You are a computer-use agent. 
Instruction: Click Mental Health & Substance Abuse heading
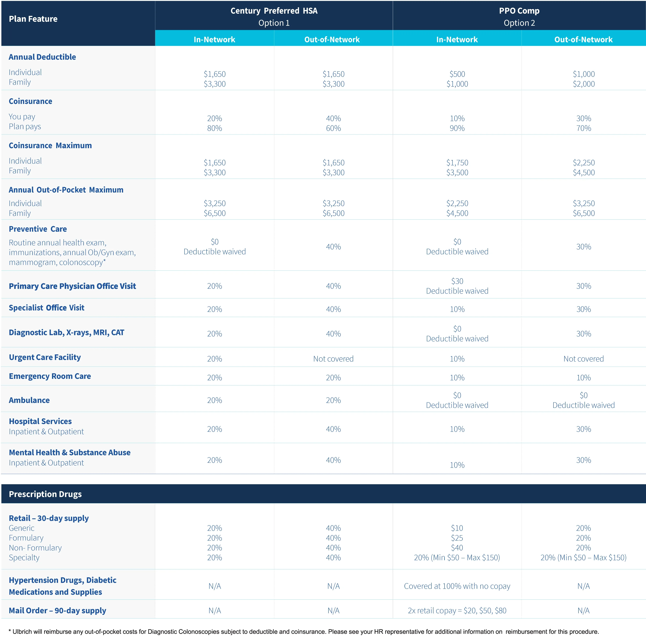pyautogui.click(x=70, y=452)
